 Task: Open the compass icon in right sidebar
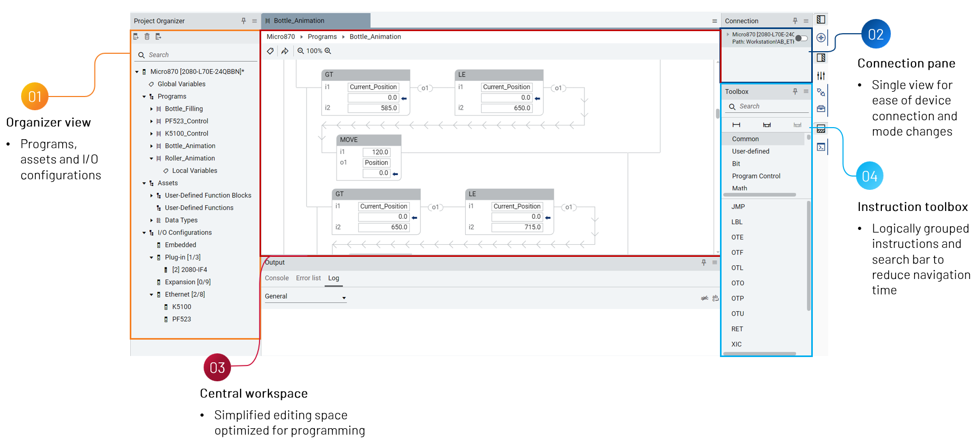point(821,37)
